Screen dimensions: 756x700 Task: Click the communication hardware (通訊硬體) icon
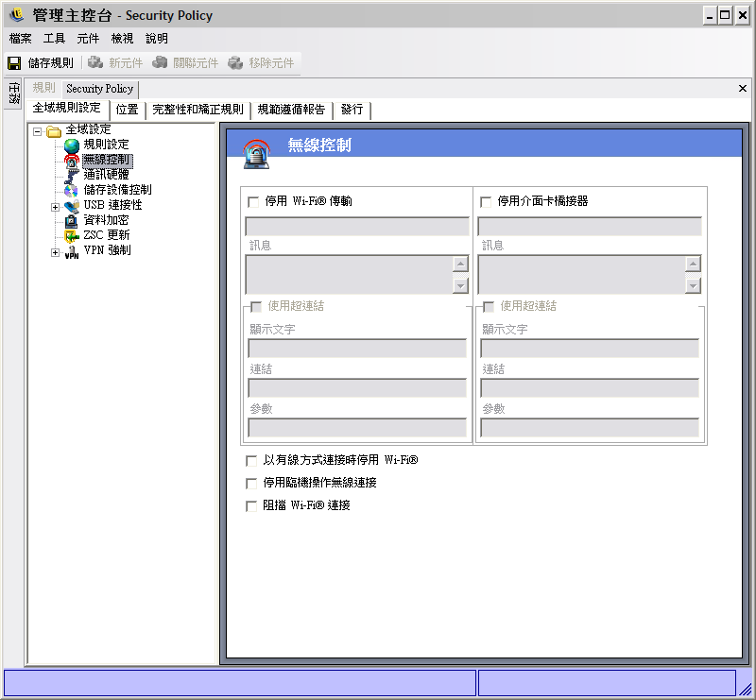click(x=72, y=175)
